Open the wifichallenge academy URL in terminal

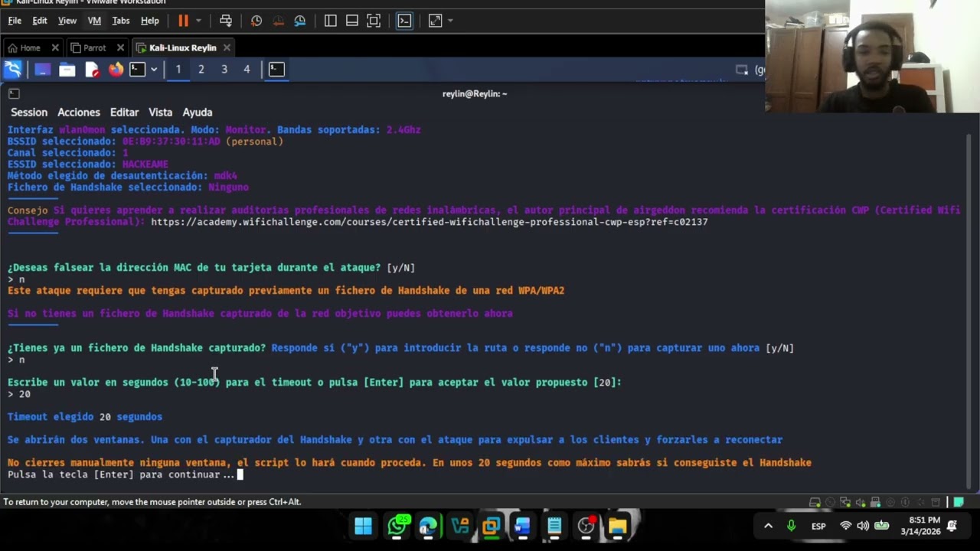pyautogui.click(x=430, y=222)
